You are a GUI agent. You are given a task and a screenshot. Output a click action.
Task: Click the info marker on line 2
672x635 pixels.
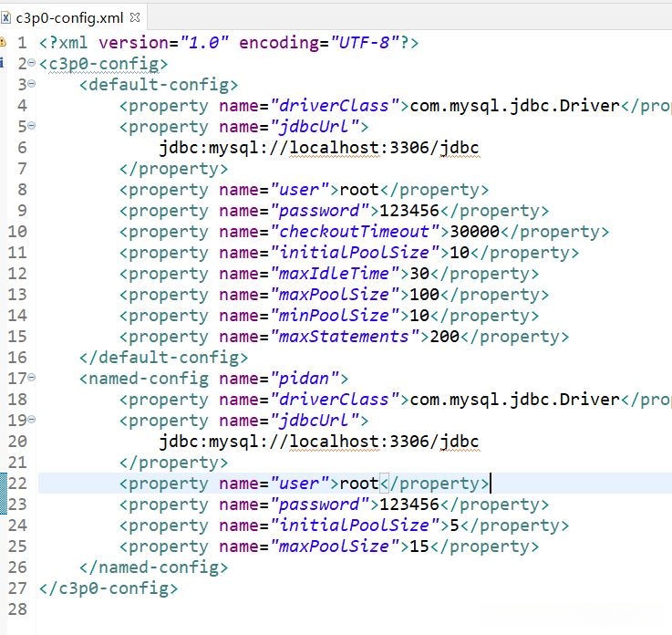(2, 63)
